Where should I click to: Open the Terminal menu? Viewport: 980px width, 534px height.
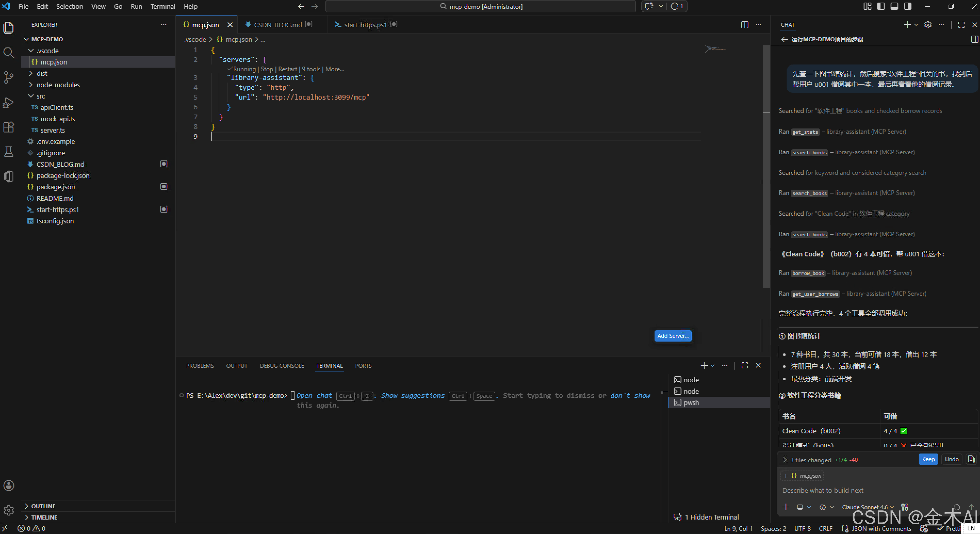click(162, 6)
